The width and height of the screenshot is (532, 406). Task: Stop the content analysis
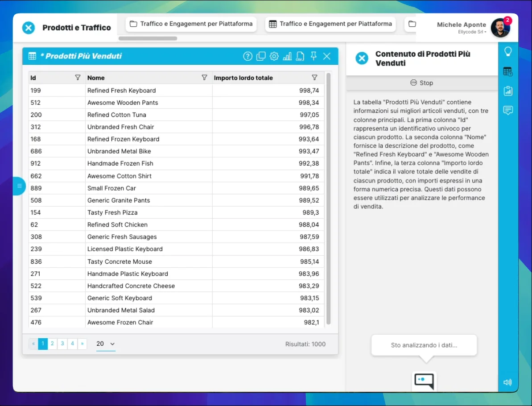pos(422,83)
